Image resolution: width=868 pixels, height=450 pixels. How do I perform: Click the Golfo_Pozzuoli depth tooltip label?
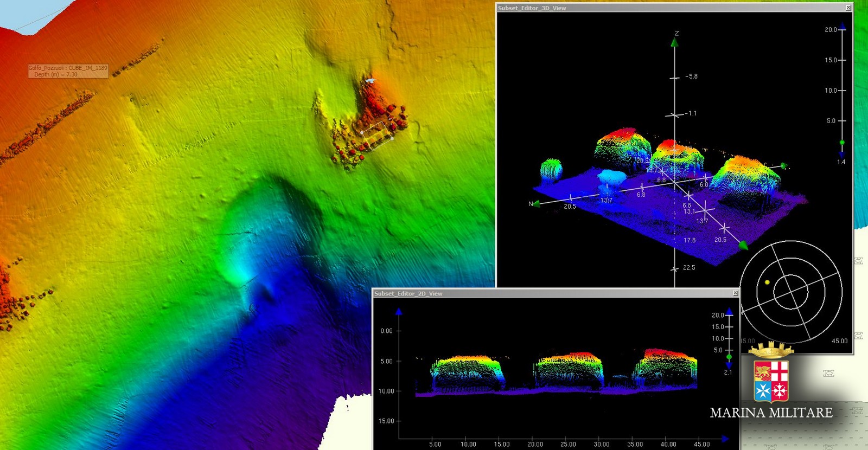tap(68, 71)
